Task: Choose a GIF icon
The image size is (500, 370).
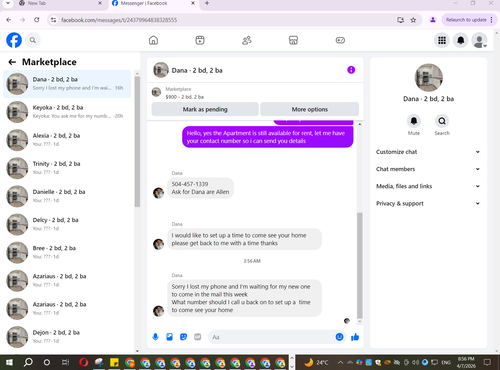Action: click(198, 337)
